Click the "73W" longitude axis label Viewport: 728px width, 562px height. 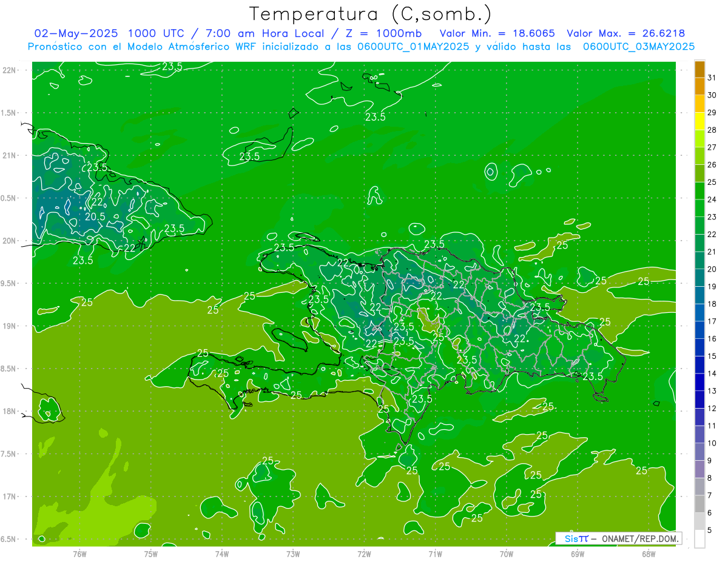tap(293, 555)
